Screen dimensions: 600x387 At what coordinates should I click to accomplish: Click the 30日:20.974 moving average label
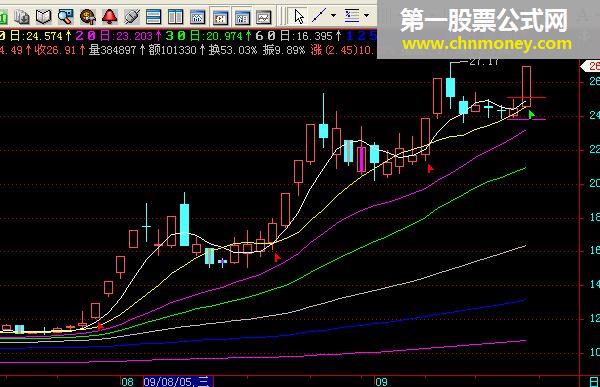click(204, 36)
